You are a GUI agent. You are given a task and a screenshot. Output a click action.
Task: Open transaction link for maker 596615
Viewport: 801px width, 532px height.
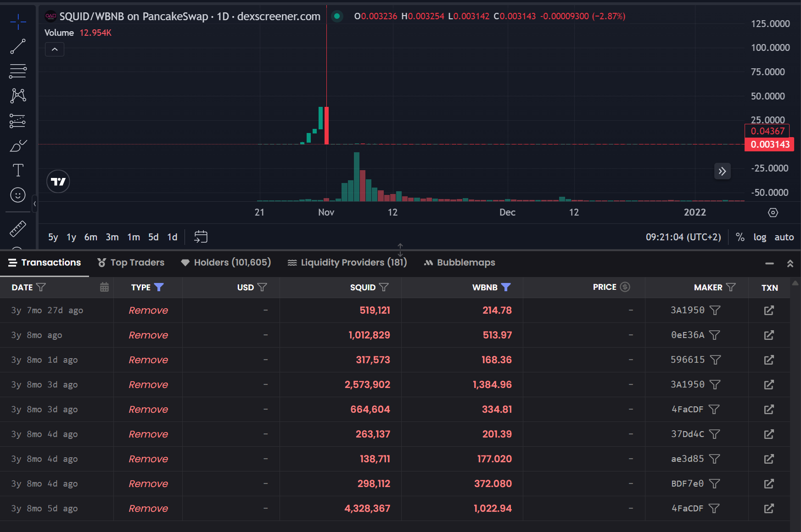pos(769,360)
